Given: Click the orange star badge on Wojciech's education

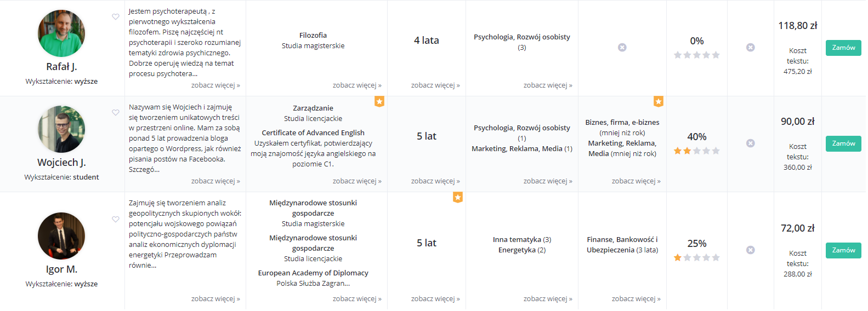Looking at the screenshot, I should [x=379, y=101].
